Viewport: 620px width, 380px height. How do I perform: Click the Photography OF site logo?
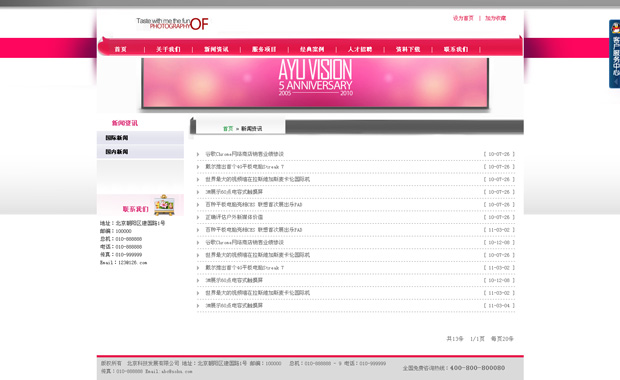pyautogui.click(x=172, y=24)
